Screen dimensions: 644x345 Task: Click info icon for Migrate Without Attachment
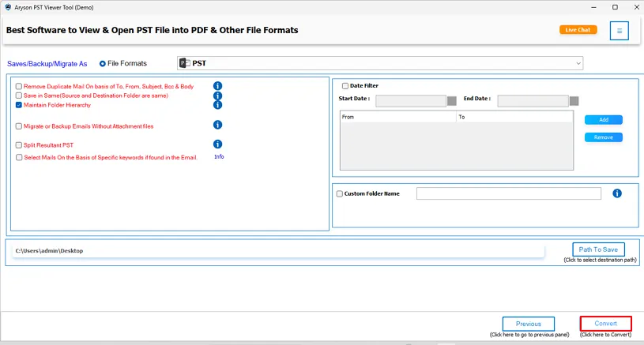(x=217, y=125)
